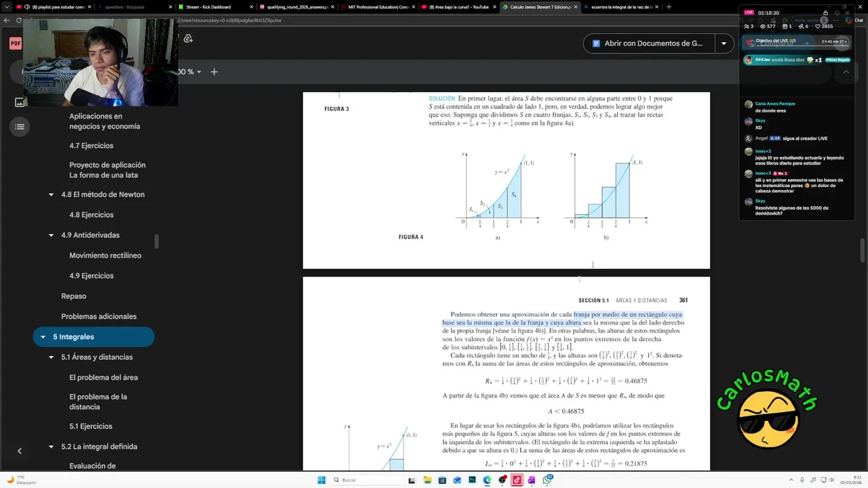Click the viewers eye count 577
The height and width of the screenshot is (488, 868).
pos(768,26)
